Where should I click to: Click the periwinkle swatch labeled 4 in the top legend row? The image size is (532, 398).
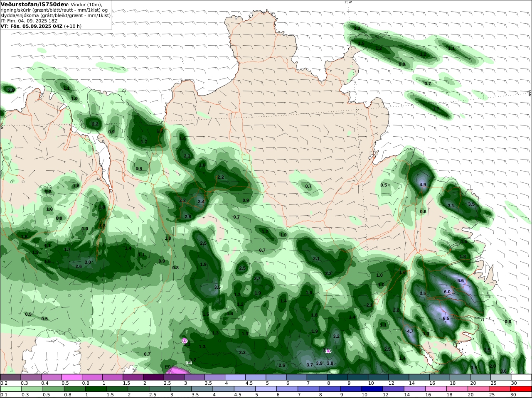[235, 377]
